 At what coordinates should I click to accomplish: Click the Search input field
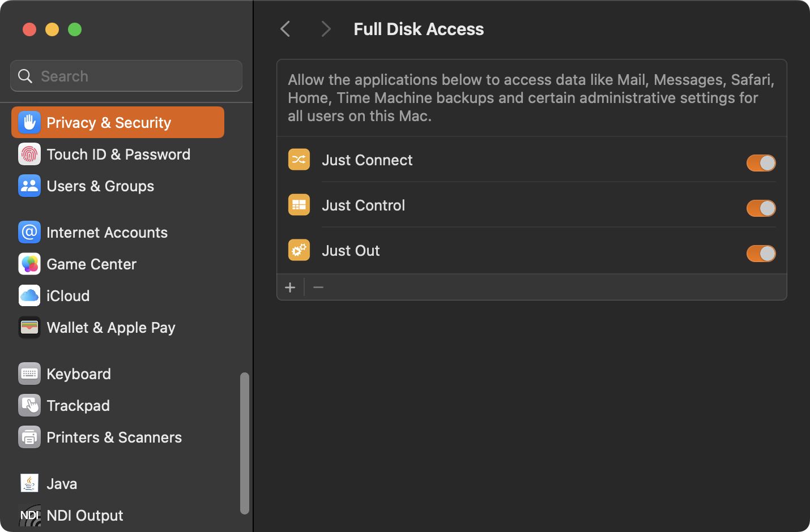(126, 76)
